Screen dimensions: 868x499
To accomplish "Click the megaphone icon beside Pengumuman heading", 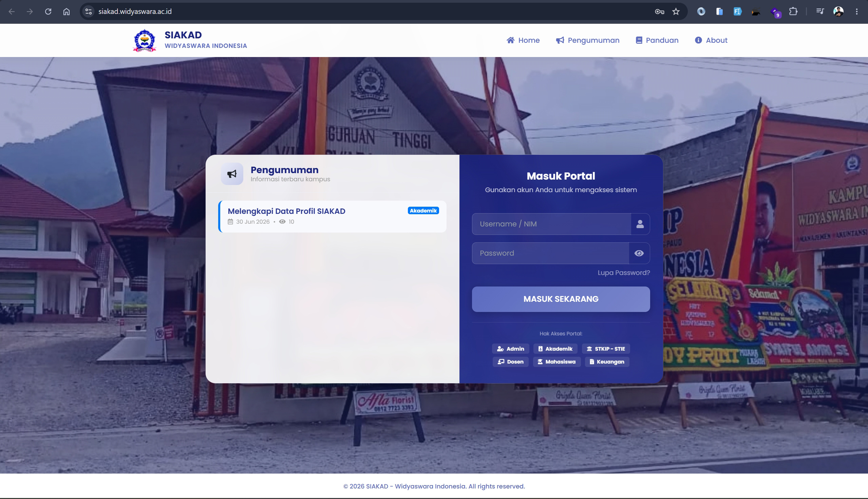I will 232,174.
